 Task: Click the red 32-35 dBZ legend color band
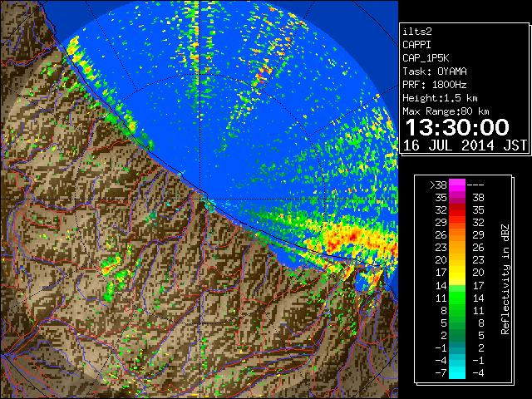coord(457,210)
